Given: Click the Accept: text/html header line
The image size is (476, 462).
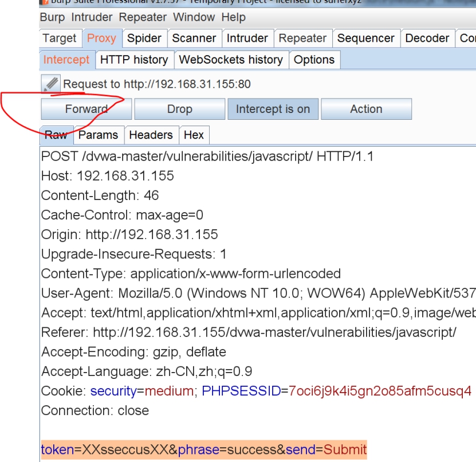Looking at the screenshot, I should click(258, 313).
